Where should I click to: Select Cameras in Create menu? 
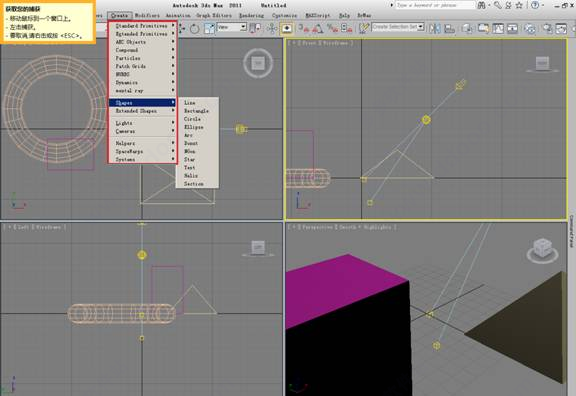(x=143, y=131)
